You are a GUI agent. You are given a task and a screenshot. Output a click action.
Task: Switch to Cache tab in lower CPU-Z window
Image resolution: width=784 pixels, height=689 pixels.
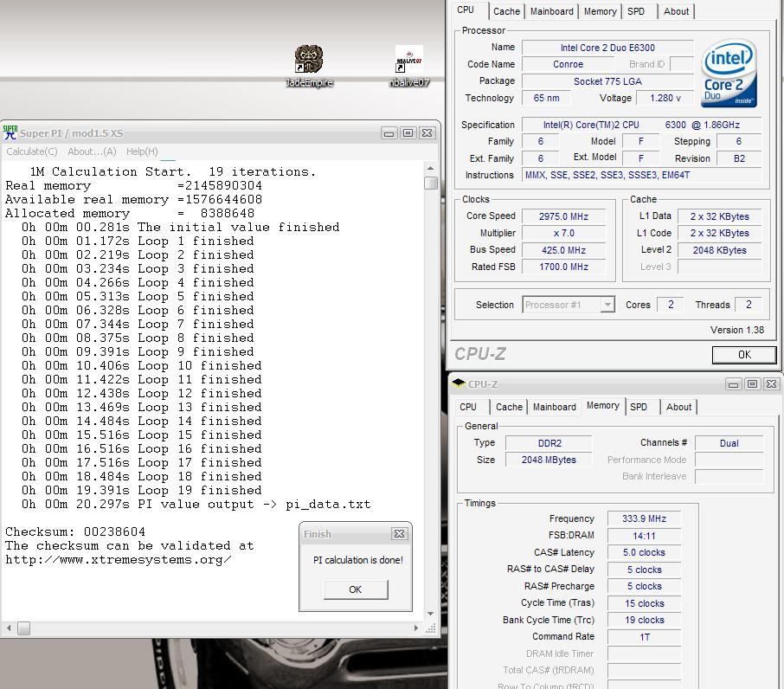pos(509,407)
